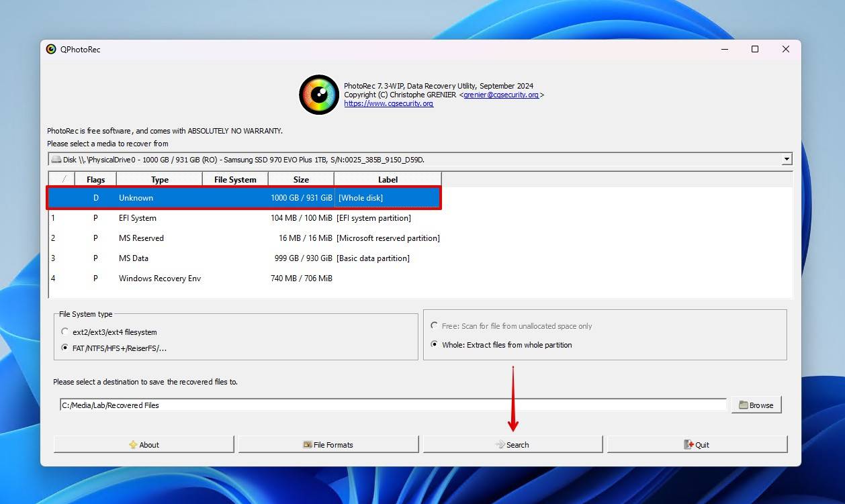This screenshot has height=504, width=845.
Task: Browse for a destination folder
Action: pos(756,405)
